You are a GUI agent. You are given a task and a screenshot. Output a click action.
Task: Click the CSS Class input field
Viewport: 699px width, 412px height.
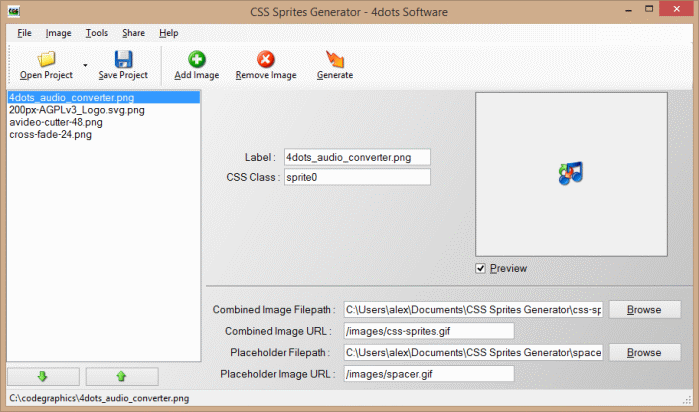[x=356, y=177]
